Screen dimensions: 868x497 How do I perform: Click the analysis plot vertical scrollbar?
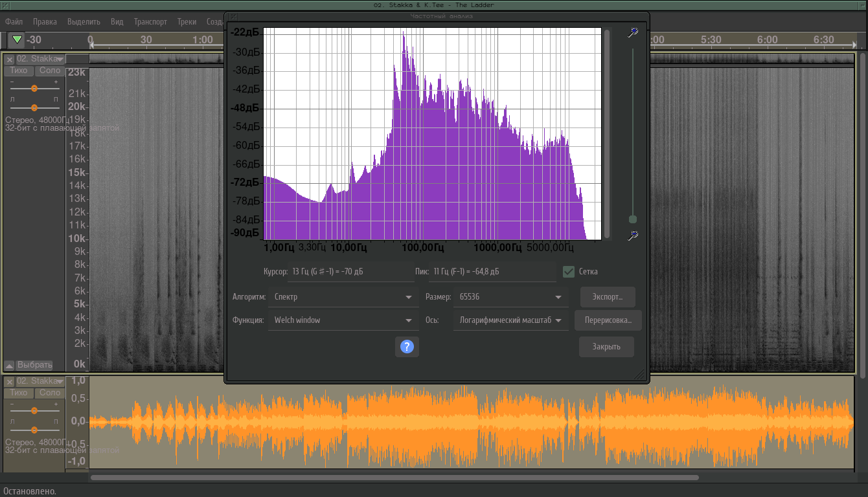607,134
